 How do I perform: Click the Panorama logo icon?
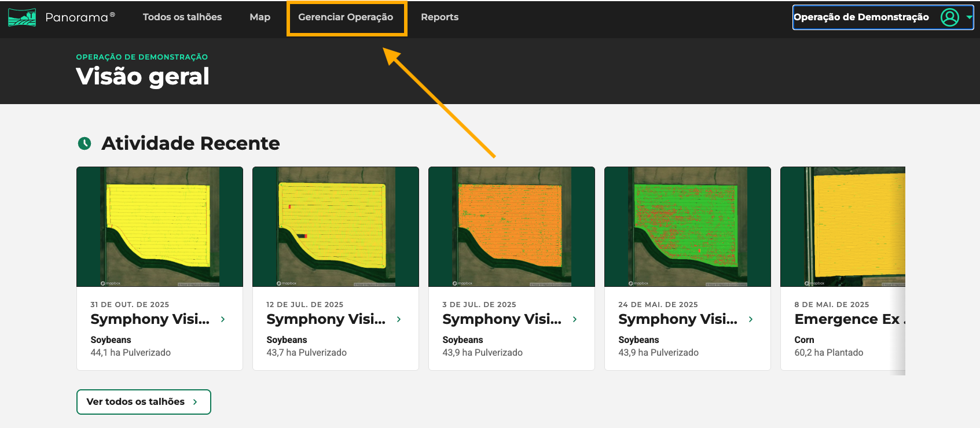(22, 17)
